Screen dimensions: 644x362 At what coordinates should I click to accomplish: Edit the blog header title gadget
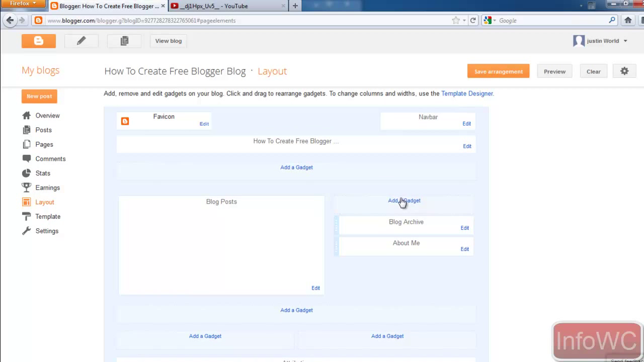click(467, 146)
